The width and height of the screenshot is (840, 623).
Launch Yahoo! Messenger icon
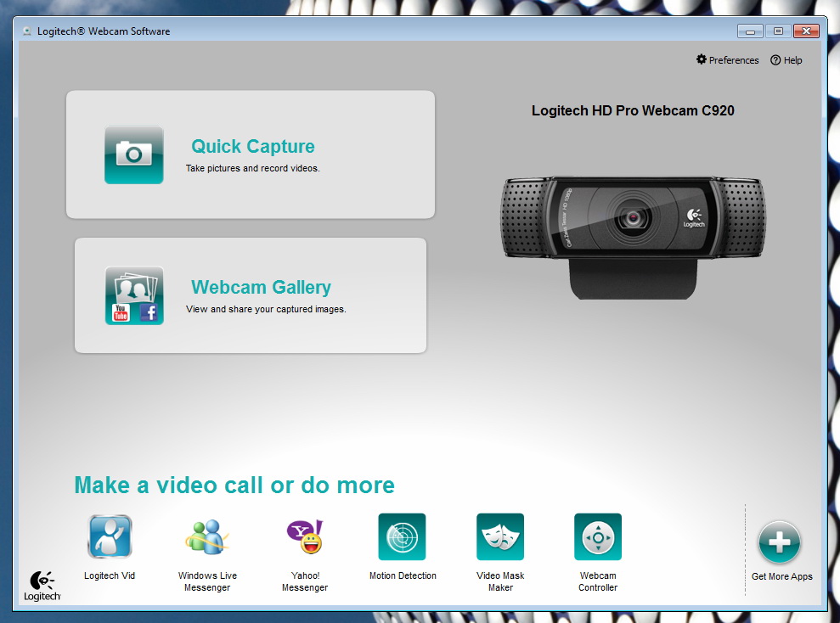tap(305, 536)
